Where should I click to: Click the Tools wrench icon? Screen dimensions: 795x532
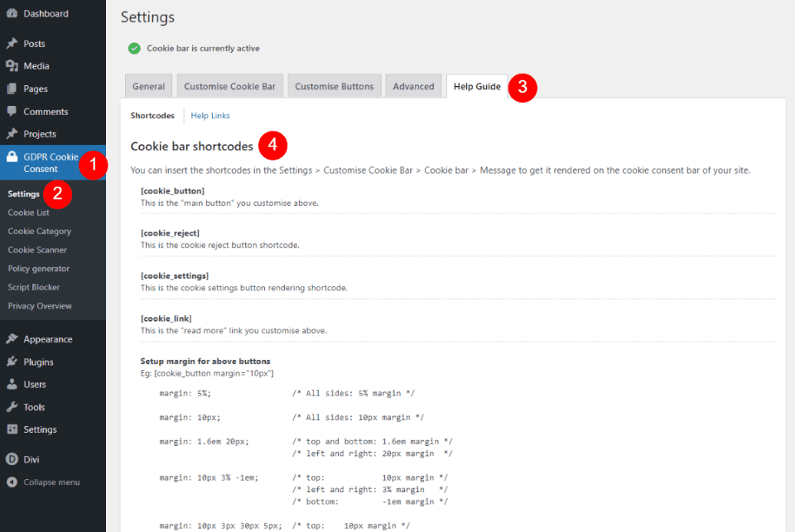(x=12, y=407)
